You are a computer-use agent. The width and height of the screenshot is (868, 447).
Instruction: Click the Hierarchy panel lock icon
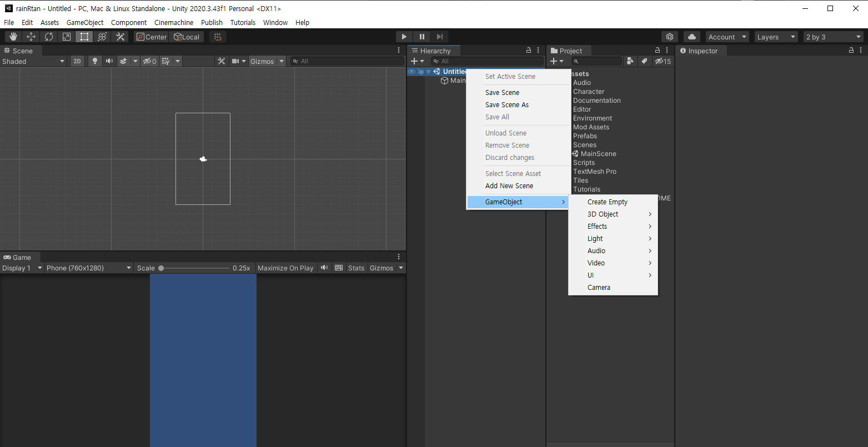pyautogui.click(x=529, y=51)
